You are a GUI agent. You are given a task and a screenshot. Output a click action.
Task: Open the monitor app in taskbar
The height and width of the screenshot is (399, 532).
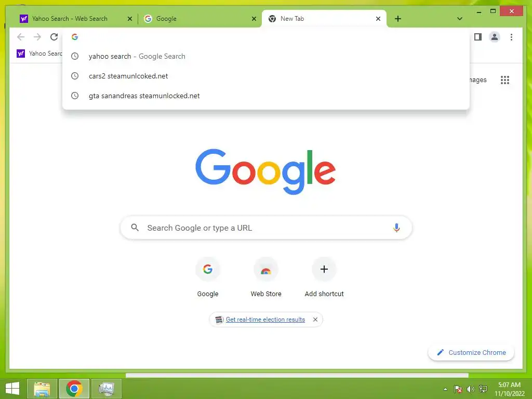pyautogui.click(x=106, y=389)
